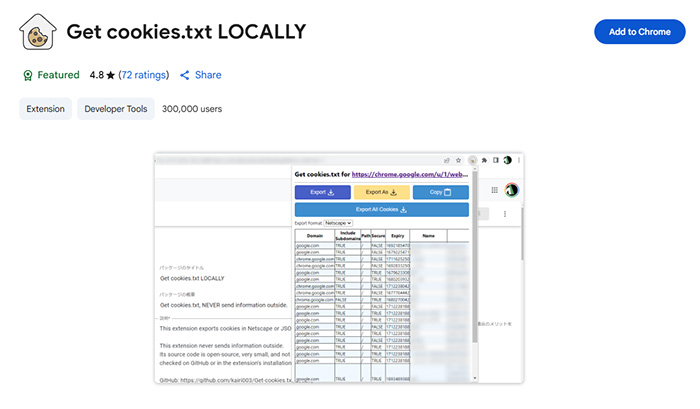Click the cookie house extension logo
This screenshot has height=409, width=700.
[38, 31]
